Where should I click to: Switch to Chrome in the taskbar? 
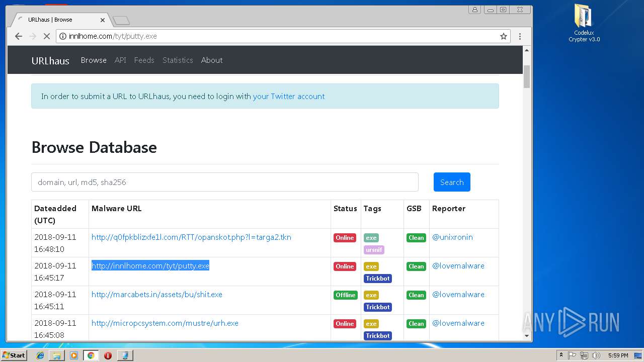[x=91, y=355]
